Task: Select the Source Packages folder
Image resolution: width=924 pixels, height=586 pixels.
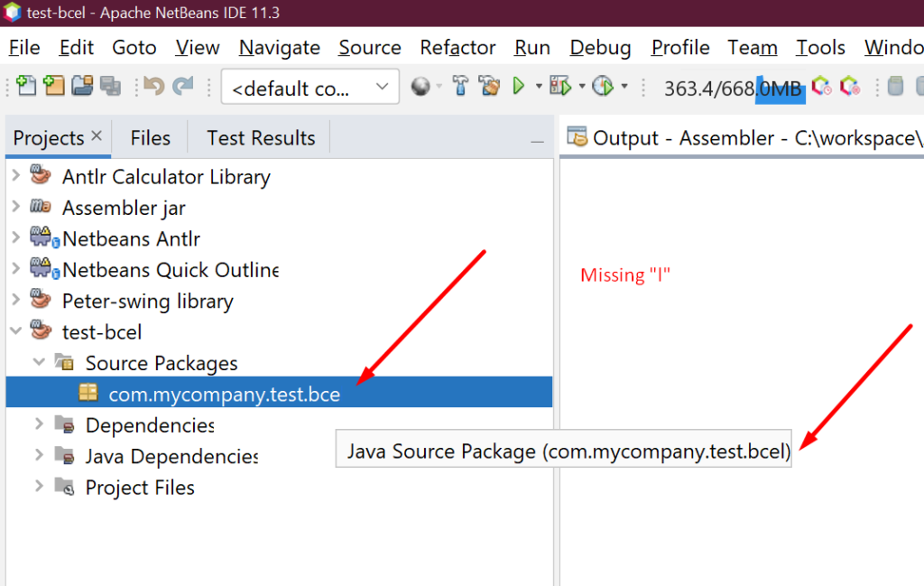Action: [x=162, y=363]
